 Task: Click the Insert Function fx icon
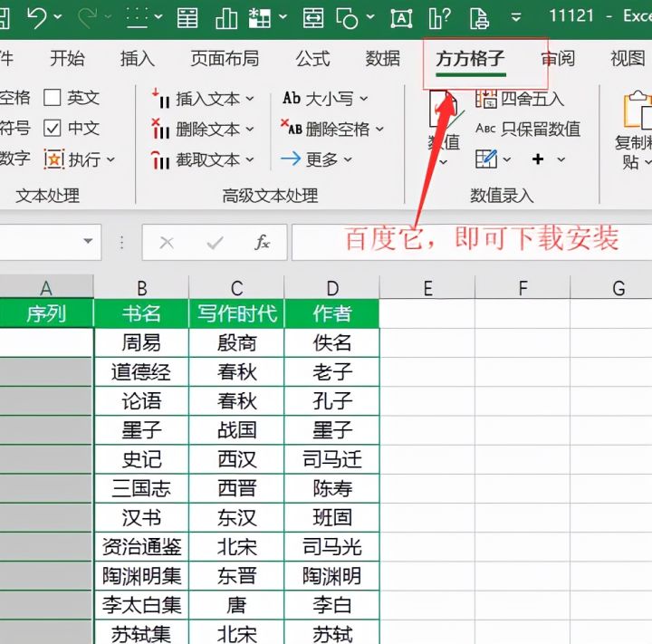coord(262,242)
